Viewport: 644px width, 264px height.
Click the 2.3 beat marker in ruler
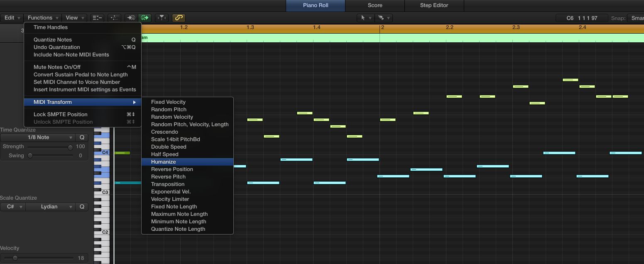(516, 27)
